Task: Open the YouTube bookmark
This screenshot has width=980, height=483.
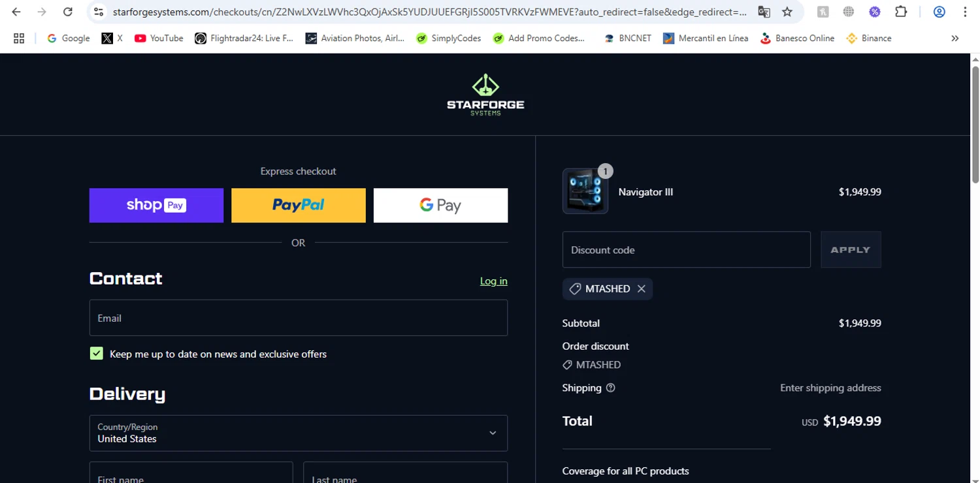Action: pyautogui.click(x=159, y=39)
